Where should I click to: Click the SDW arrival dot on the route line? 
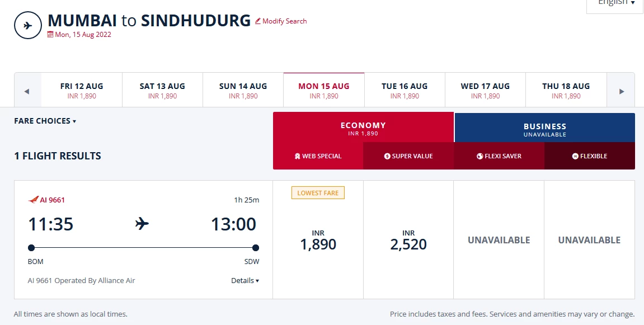(256, 248)
